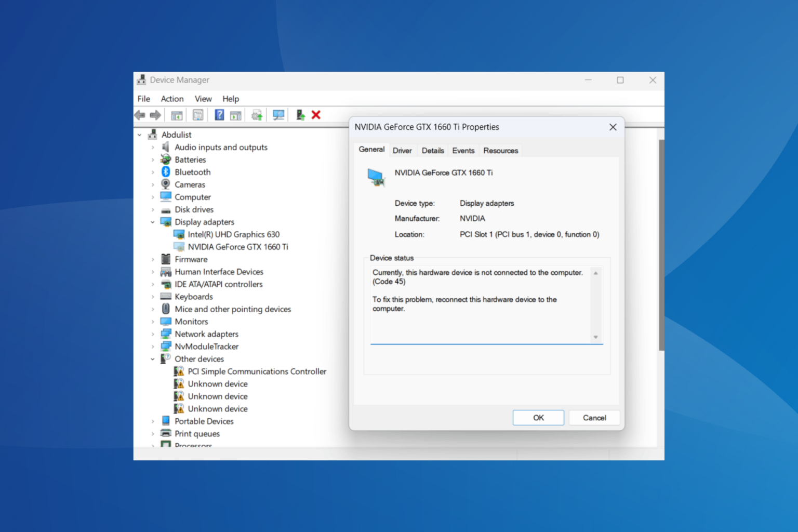
Task: Switch to the Driver tab
Action: 402,151
